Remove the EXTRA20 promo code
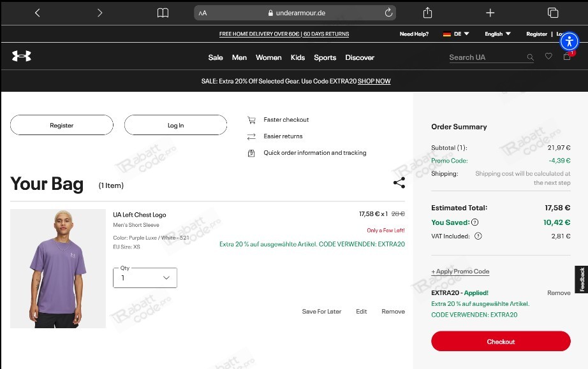Screen dimensions: 588x369 pyautogui.click(x=559, y=293)
